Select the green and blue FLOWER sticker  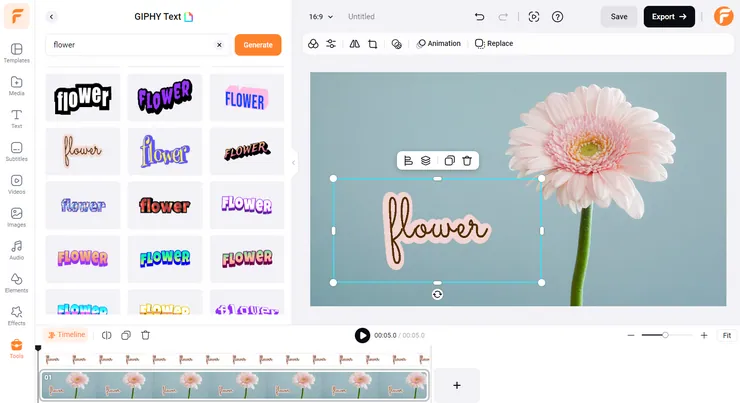(165, 259)
